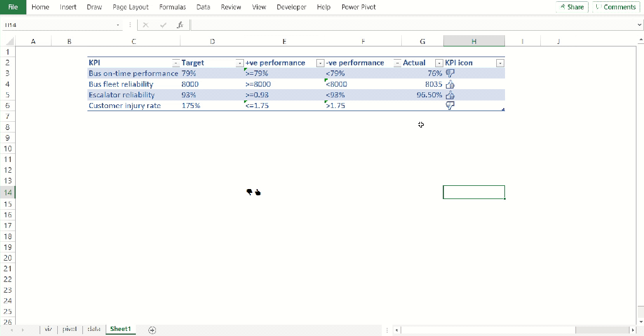Click the Enter checkmark icon in formula bar
Image resolution: width=644 pixels, height=336 pixels.
coord(163,25)
